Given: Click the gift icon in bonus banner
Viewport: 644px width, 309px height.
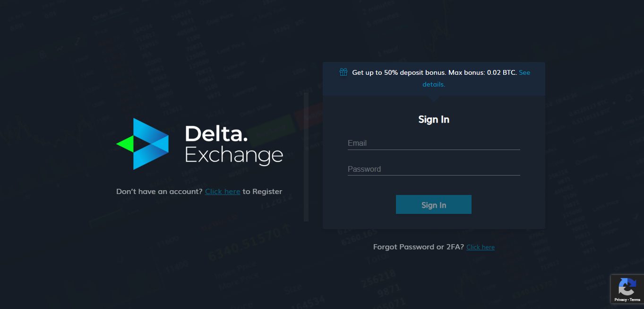Looking at the screenshot, I should click(x=343, y=72).
